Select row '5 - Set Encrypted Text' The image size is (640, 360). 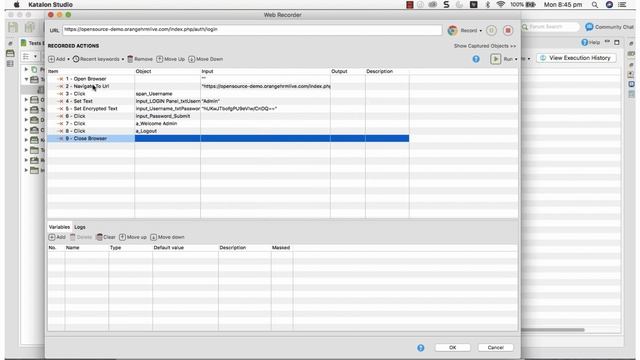pyautogui.click(x=228, y=109)
